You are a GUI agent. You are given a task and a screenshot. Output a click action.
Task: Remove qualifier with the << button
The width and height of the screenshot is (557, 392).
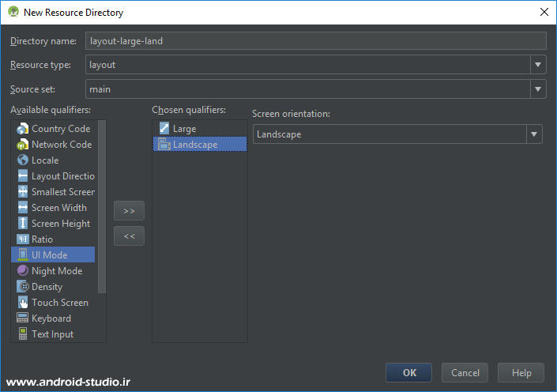coord(129,236)
